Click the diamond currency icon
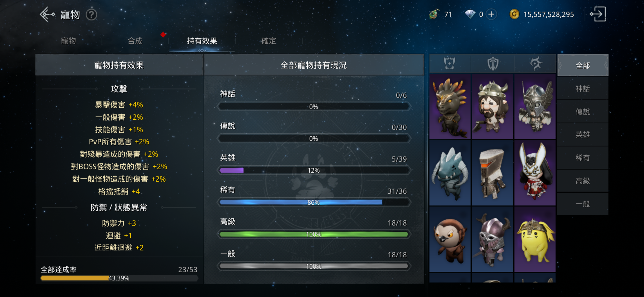This screenshot has width=644, height=297. pos(470,14)
